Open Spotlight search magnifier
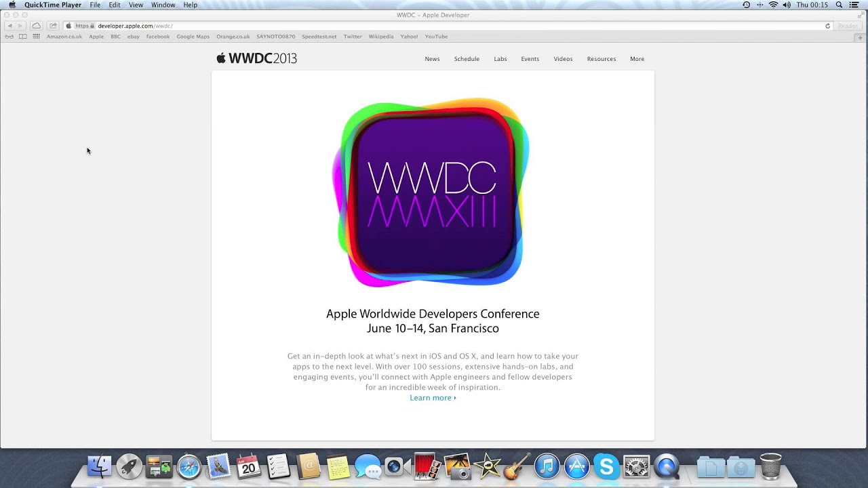 pyautogui.click(x=839, y=5)
